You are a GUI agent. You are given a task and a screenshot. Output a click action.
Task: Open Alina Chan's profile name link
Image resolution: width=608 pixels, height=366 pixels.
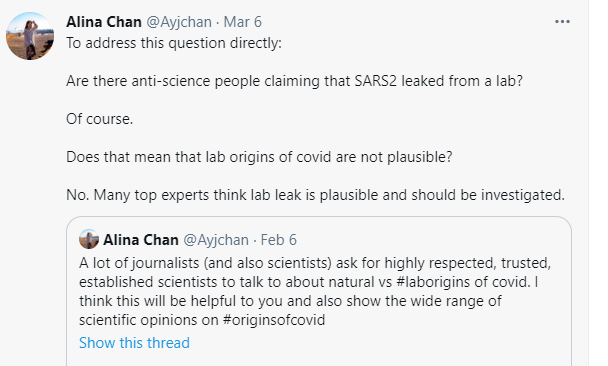pos(104,22)
